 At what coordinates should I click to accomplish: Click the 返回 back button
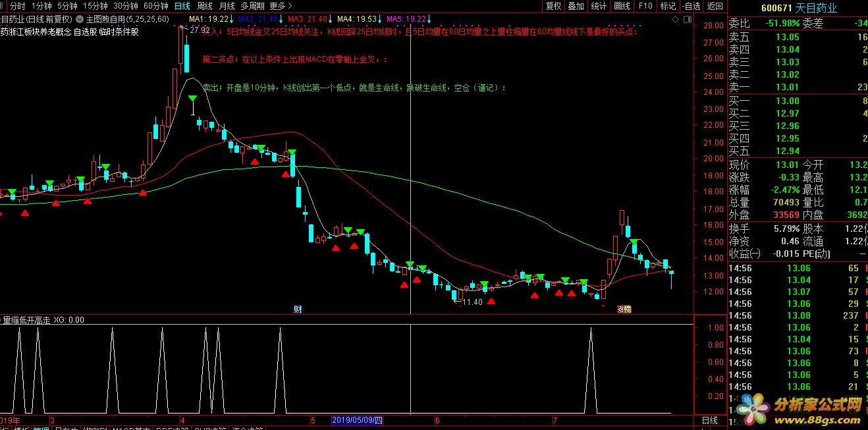coord(714,6)
